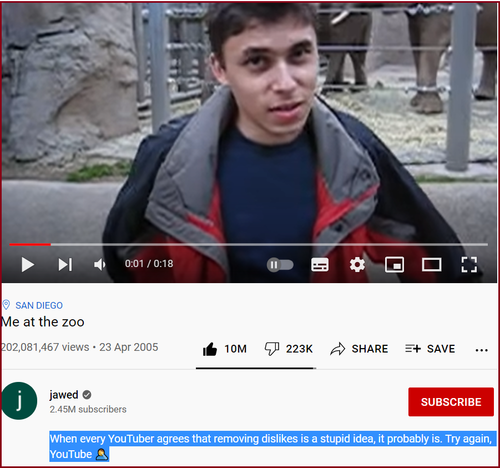Viewport: 500px width, 468px height.
Task: Turn on subtitles/closed captions
Action: click(x=320, y=265)
